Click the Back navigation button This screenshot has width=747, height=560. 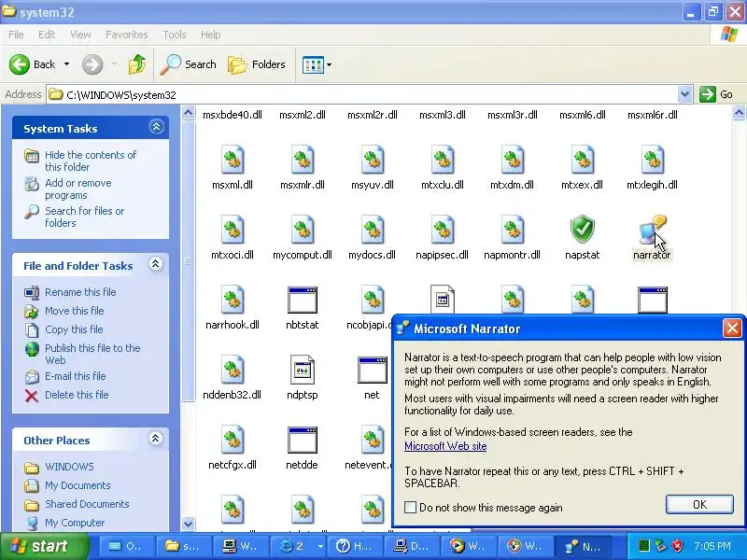tap(33, 64)
